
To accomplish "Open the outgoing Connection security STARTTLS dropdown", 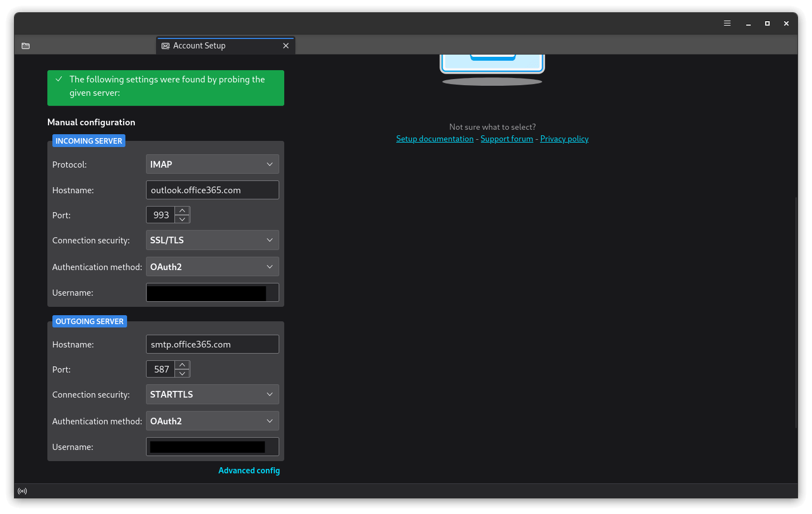I will click(x=212, y=394).
